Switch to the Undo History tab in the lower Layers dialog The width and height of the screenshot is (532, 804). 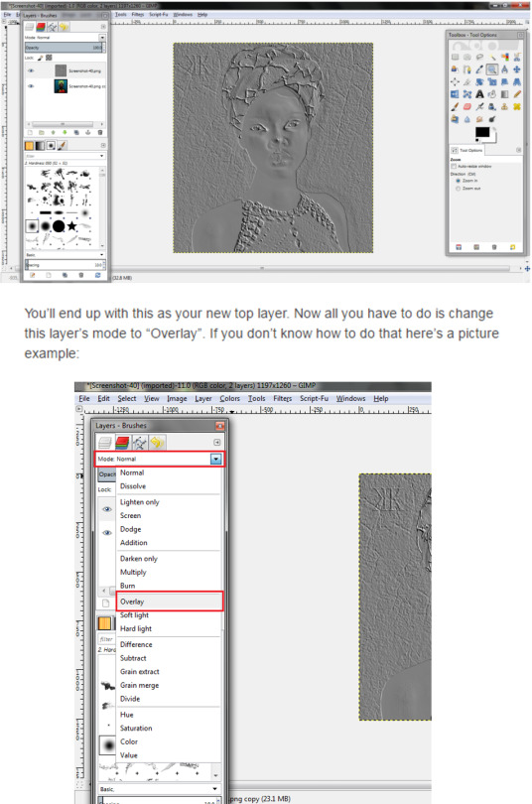tap(157, 442)
